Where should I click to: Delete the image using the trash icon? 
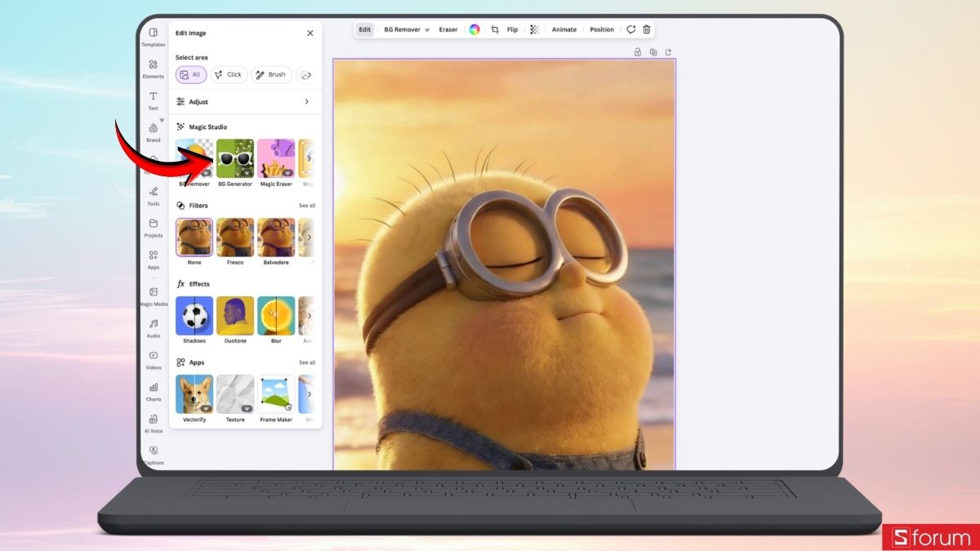coord(646,29)
